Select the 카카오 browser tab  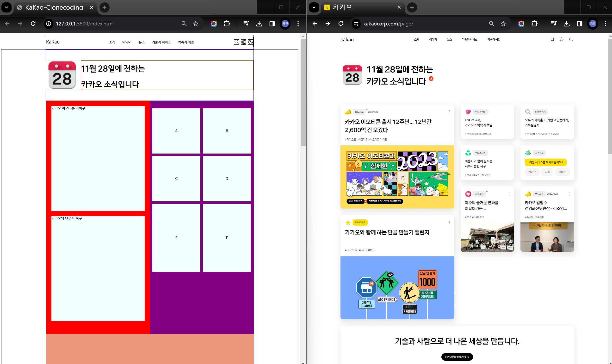pos(363,7)
